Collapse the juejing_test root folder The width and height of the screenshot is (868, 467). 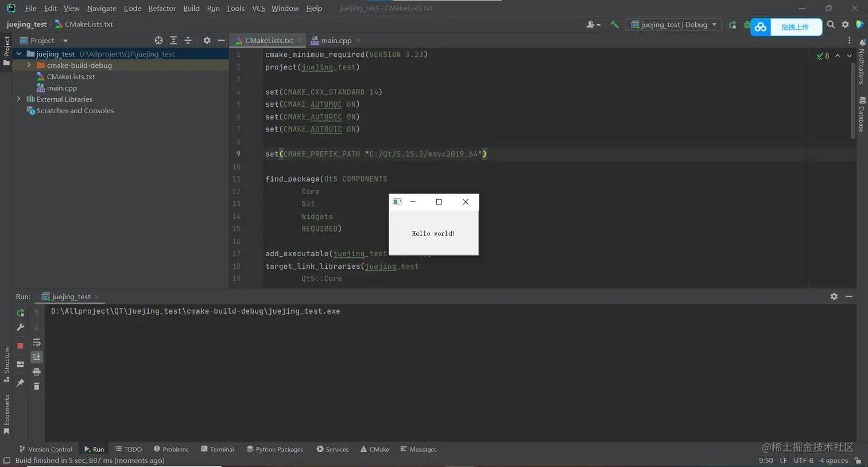(x=19, y=54)
